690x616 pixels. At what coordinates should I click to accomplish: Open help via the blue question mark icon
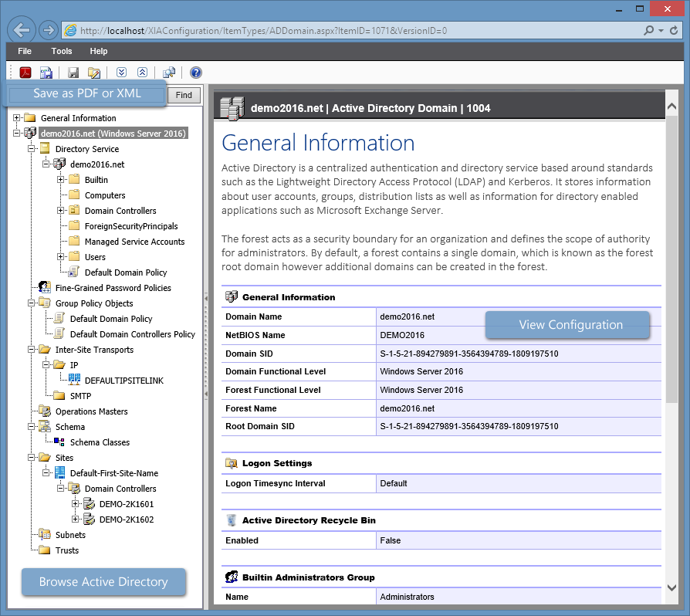pyautogui.click(x=196, y=73)
